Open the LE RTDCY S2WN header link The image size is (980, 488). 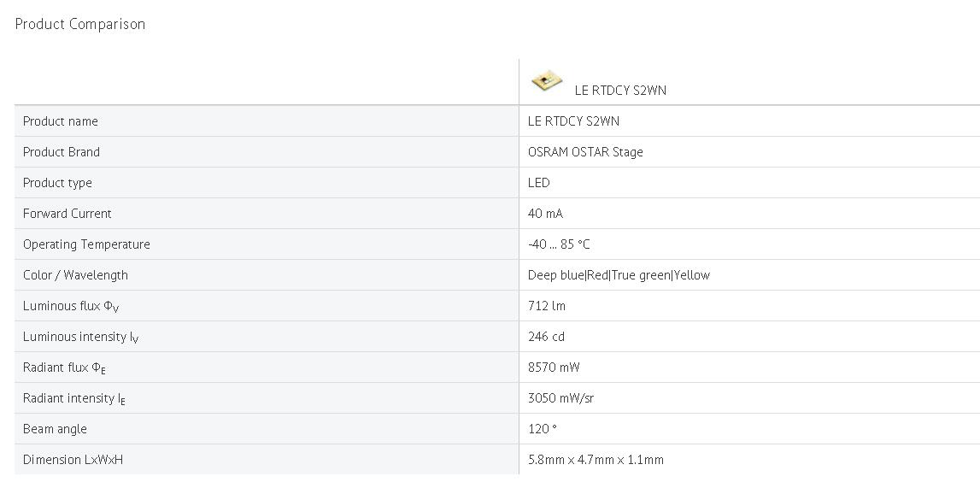[x=620, y=91]
